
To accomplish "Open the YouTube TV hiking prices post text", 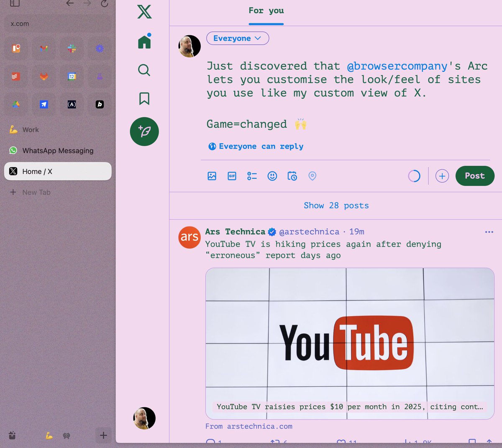I will (x=323, y=250).
